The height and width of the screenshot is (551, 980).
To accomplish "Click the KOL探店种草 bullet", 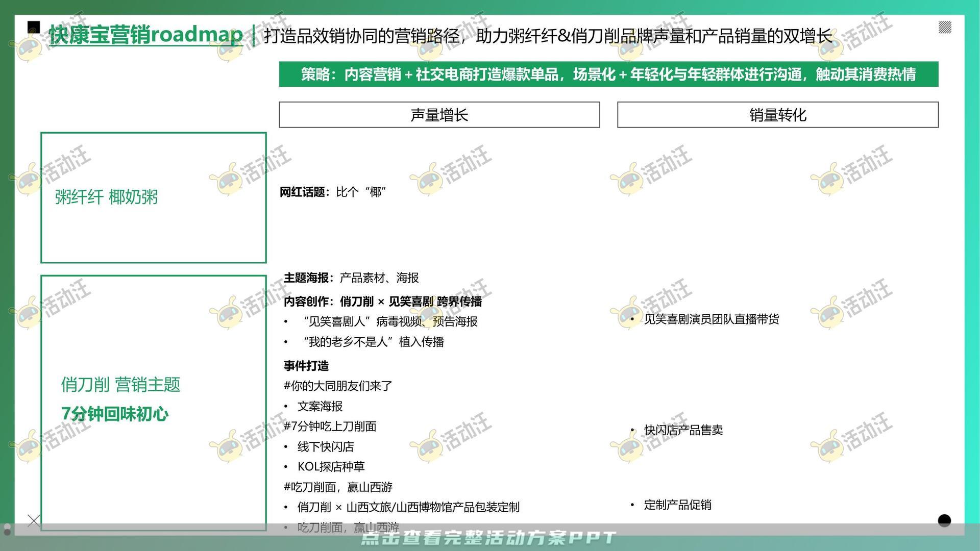I will coord(331,466).
